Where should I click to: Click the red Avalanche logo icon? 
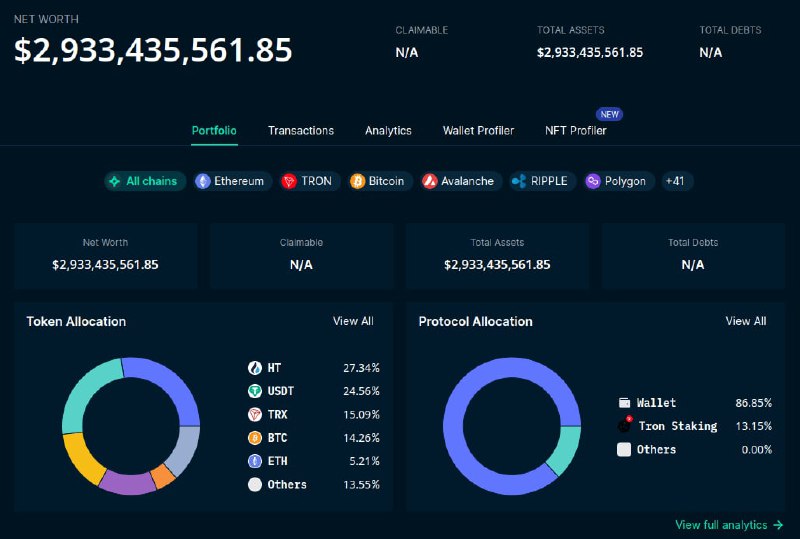pyautogui.click(x=430, y=181)
